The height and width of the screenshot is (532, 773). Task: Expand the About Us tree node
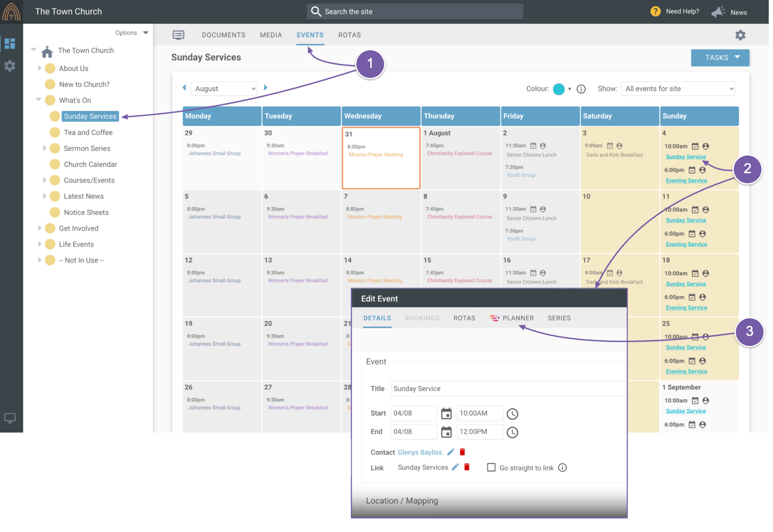39,68
